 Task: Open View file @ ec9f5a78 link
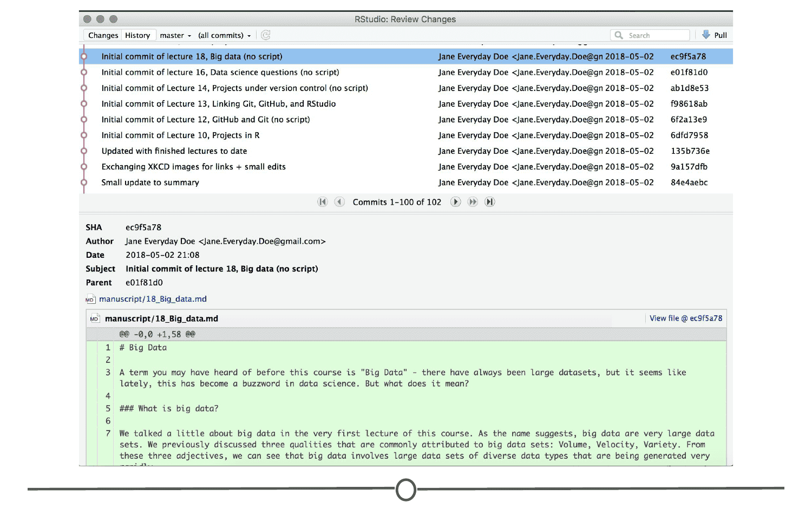click(x=686, y=318)
